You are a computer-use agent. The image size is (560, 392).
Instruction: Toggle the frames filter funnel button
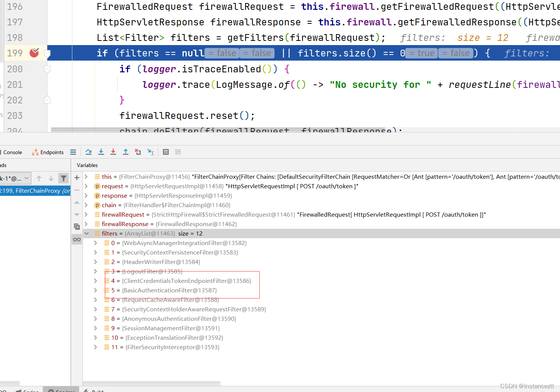point(64,178)
